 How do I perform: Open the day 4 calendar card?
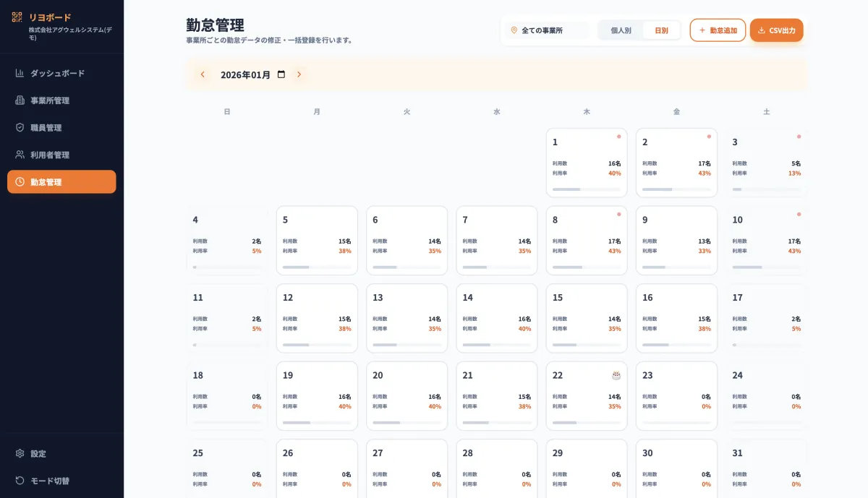click(x=227, y=241)
